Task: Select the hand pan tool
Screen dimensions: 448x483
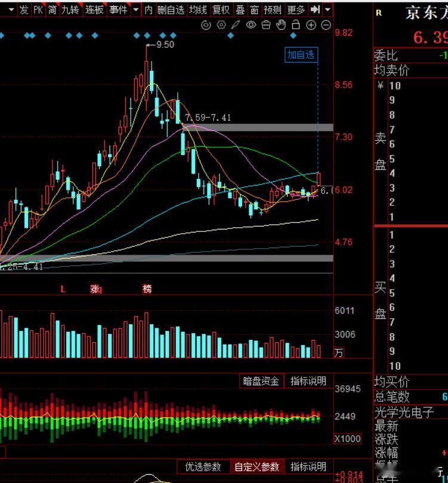Action: point(281,24)
